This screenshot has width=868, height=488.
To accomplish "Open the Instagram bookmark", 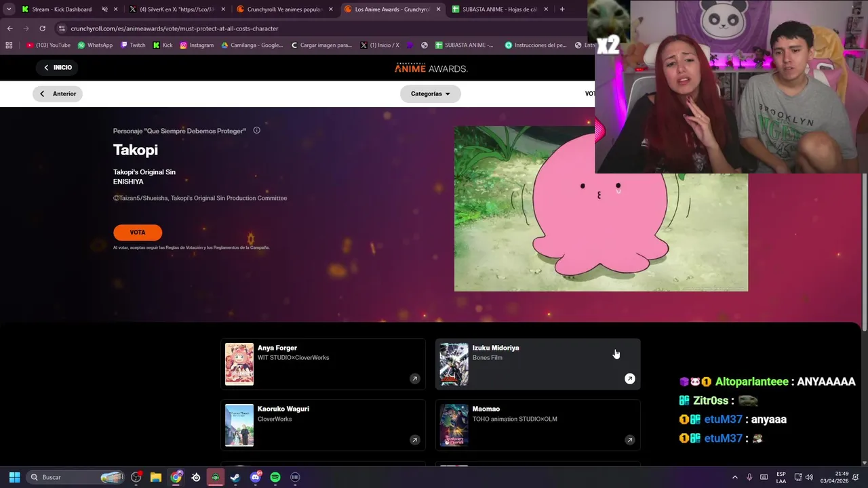I will pyautogui.click(x=197, y=45).
